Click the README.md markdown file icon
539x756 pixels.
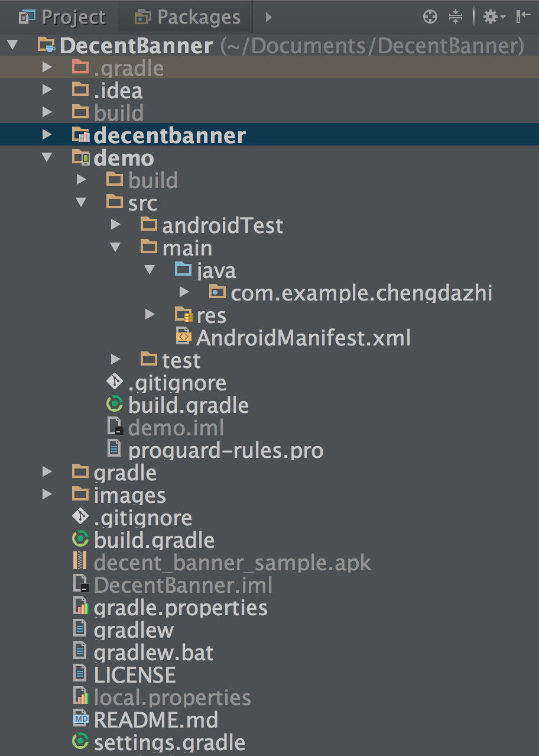point(80,719)
